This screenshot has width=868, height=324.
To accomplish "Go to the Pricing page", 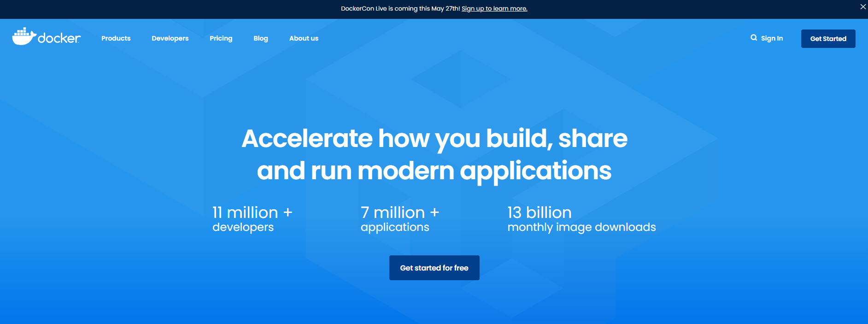I will click(221, 38).
